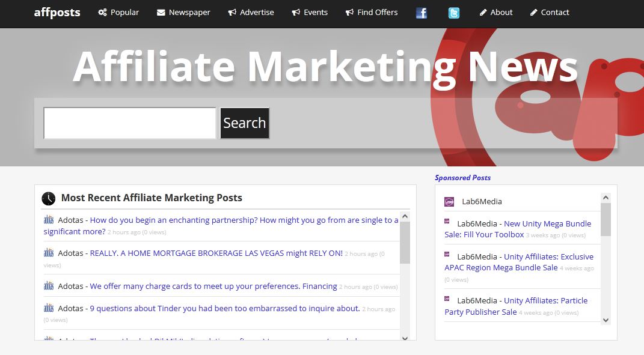
Task: Click the Advertise megaphone icon
Action: [232, 12]
